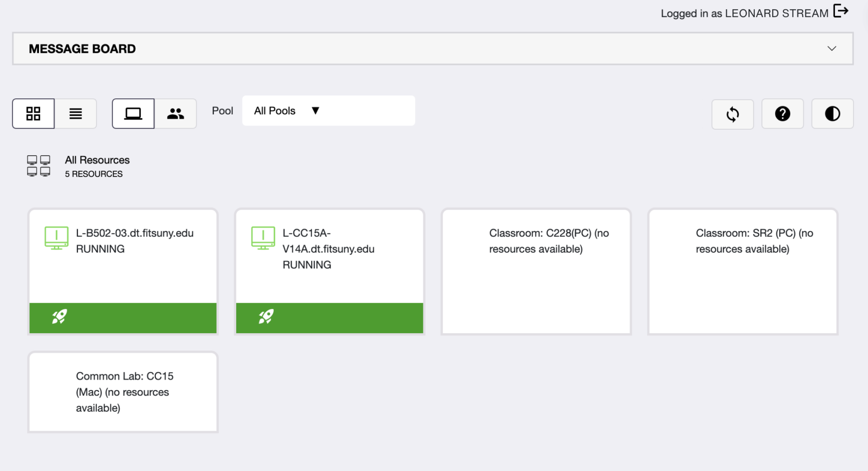Select the grid view icon
The image size is (868, 471).
(x=33, y=113)
